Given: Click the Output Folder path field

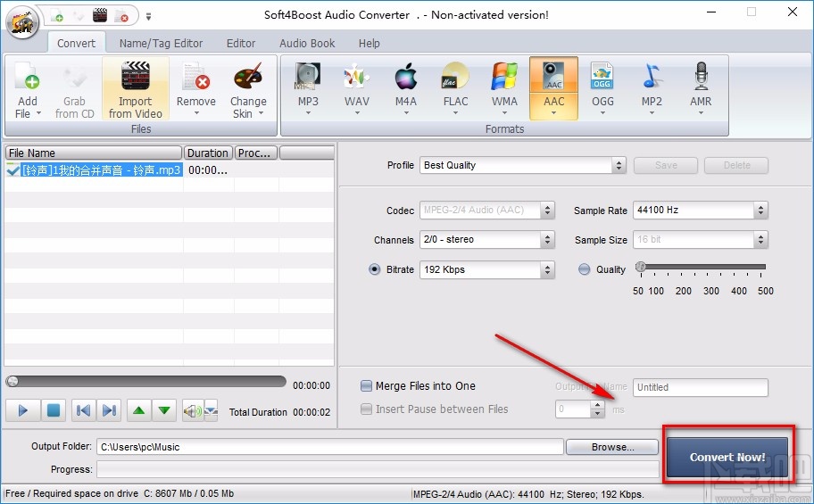Looking at the screenshot, I should click(329, 447).
